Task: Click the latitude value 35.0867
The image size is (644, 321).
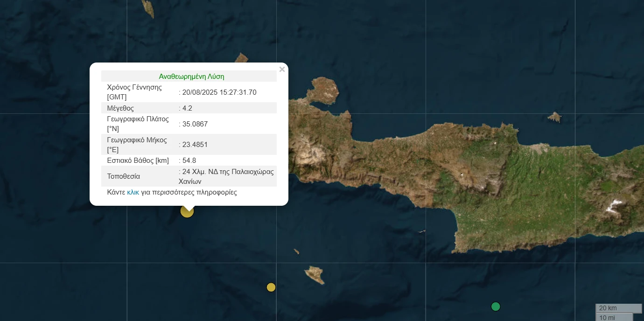Action: 195,124
